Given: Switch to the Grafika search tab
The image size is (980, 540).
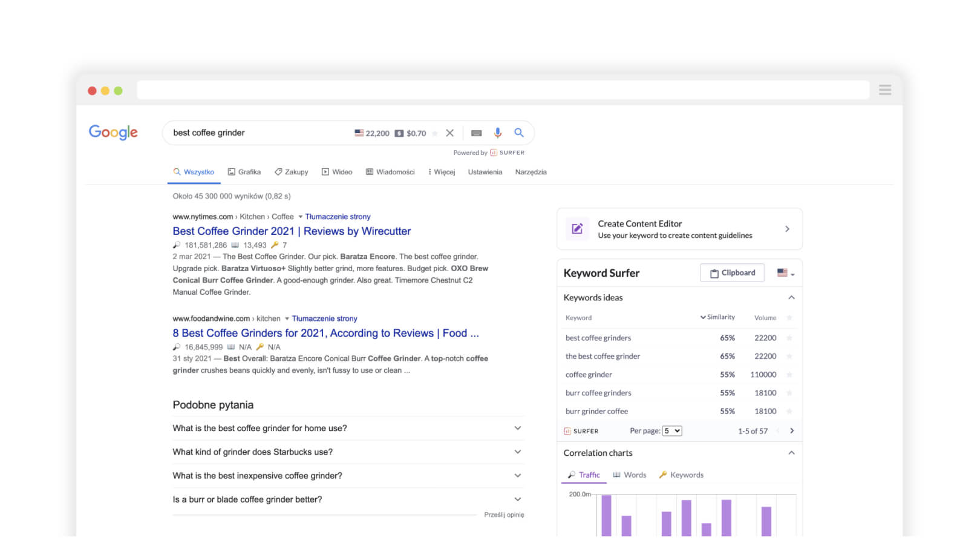Looking at the screenshot, I should click(244, 172).
